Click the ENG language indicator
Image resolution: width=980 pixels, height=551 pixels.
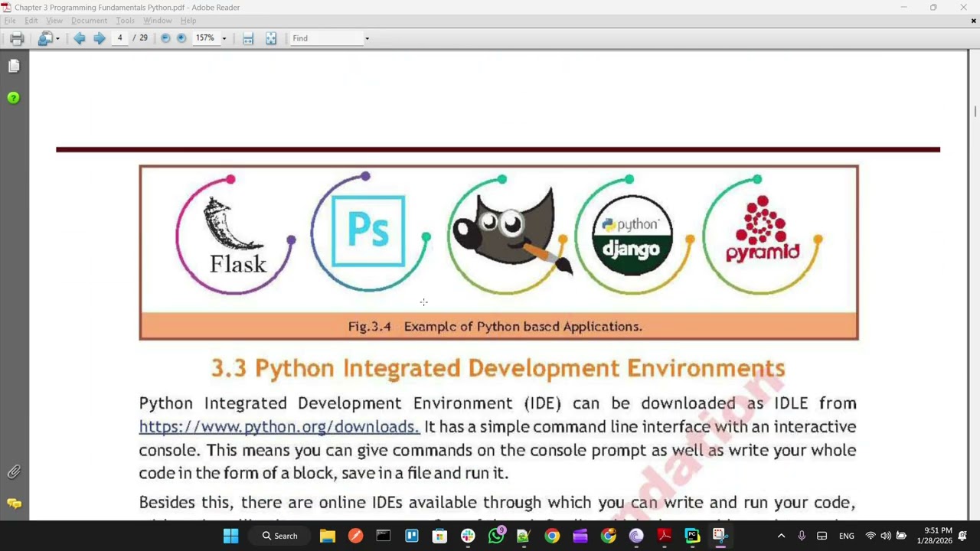click(x=847, y=536)
